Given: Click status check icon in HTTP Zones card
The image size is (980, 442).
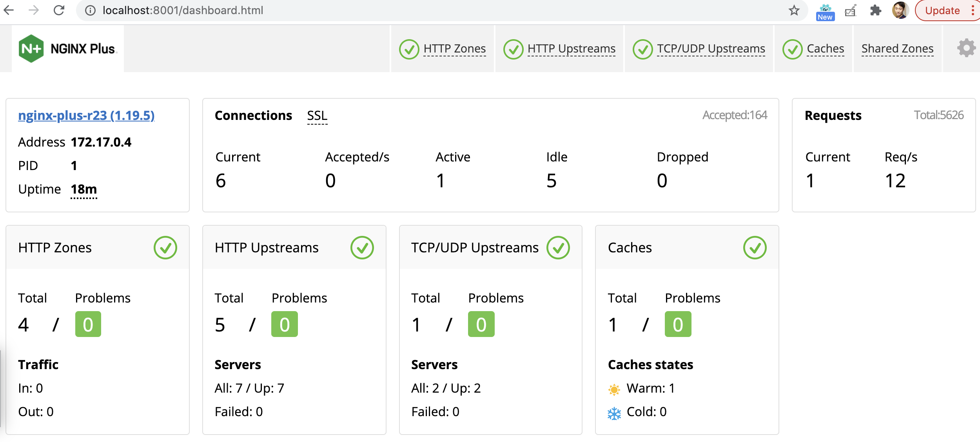Looking at the screenshot, I should click(x=165, y=248).
